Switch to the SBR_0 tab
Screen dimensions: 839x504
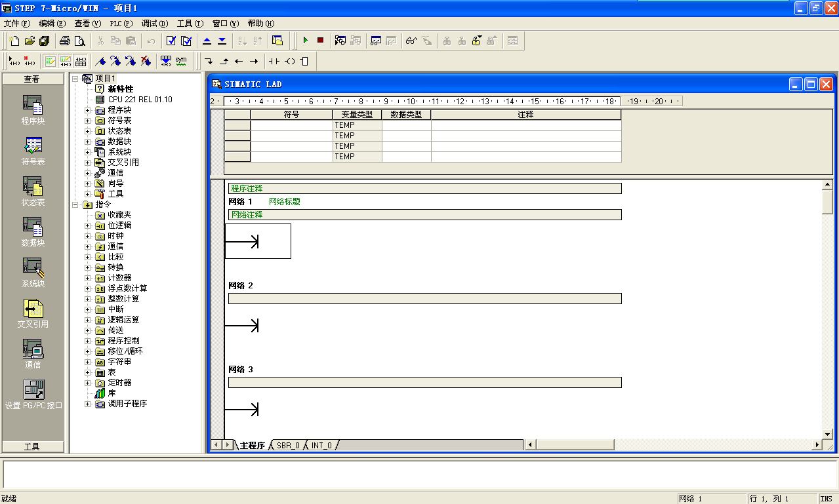288,446
